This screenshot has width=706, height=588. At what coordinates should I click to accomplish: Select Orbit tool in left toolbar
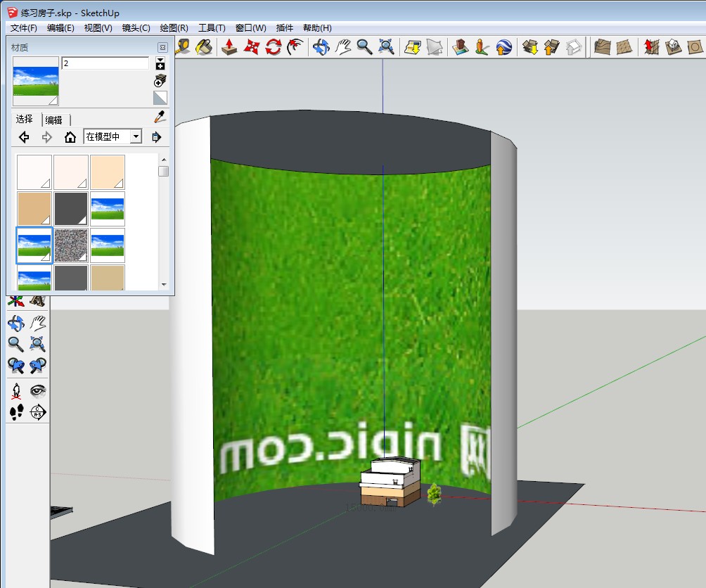click(16, 323)
